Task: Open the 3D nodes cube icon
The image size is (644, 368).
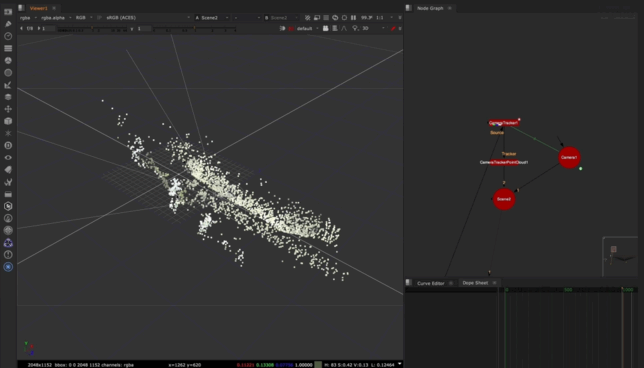Action: [x=8, y=121]
